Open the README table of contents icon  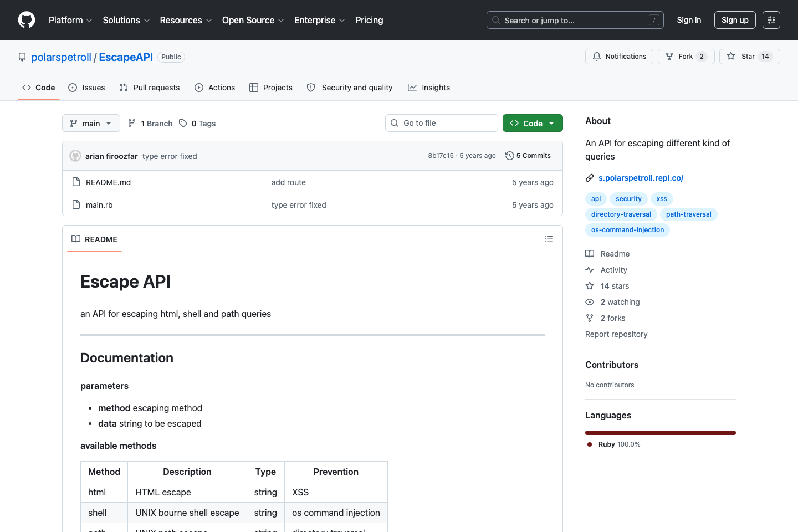point(549,239)
